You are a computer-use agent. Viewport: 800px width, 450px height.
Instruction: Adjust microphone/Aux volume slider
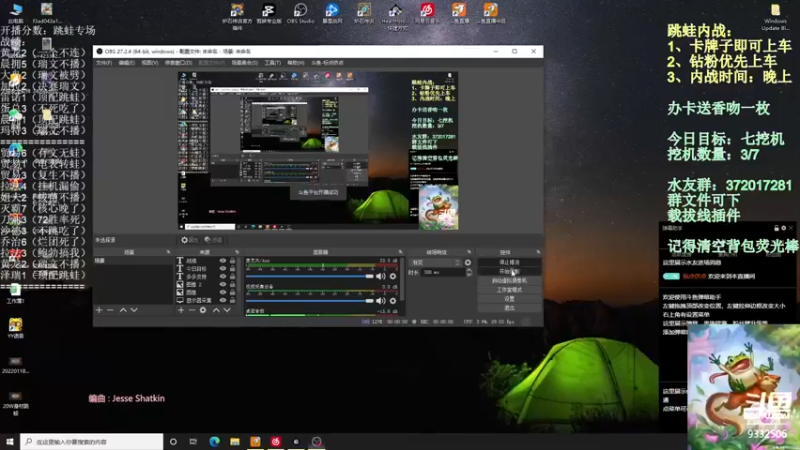coord(310,276)
